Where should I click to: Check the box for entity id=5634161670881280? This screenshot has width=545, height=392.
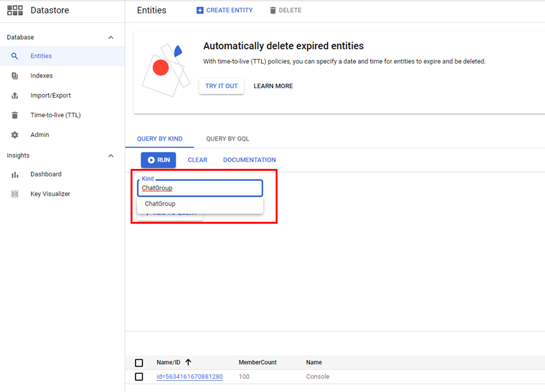pyautogui.click(x=139, y=377)
